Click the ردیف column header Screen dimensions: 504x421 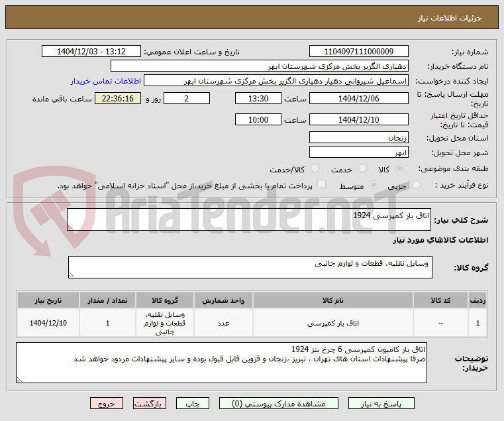[x=478, y=300]
